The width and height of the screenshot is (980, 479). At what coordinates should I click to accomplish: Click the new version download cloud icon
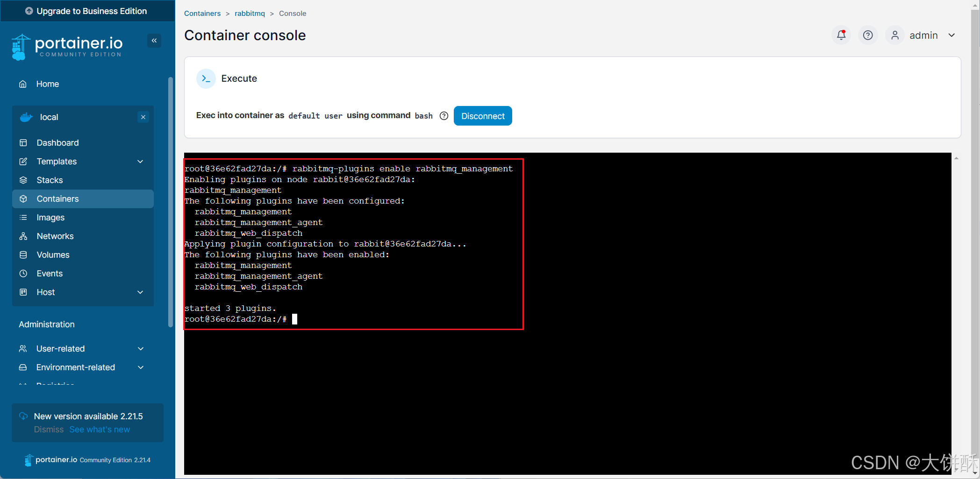pyautogui.click(x=23, y=416)
